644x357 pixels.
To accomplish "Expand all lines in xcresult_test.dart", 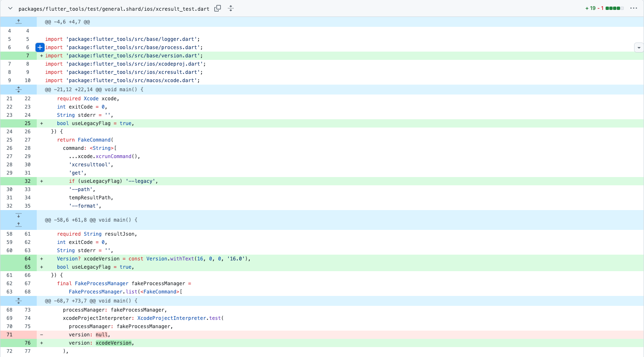I will pyautogui.click(x=231, y=8).
